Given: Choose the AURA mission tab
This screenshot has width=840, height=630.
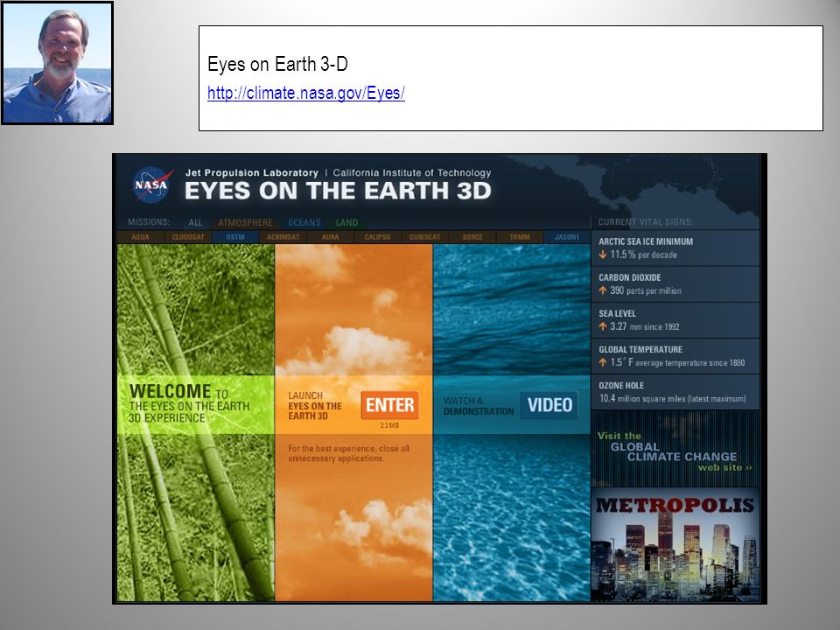Looking at the screenshot, I should pos(330,237).
